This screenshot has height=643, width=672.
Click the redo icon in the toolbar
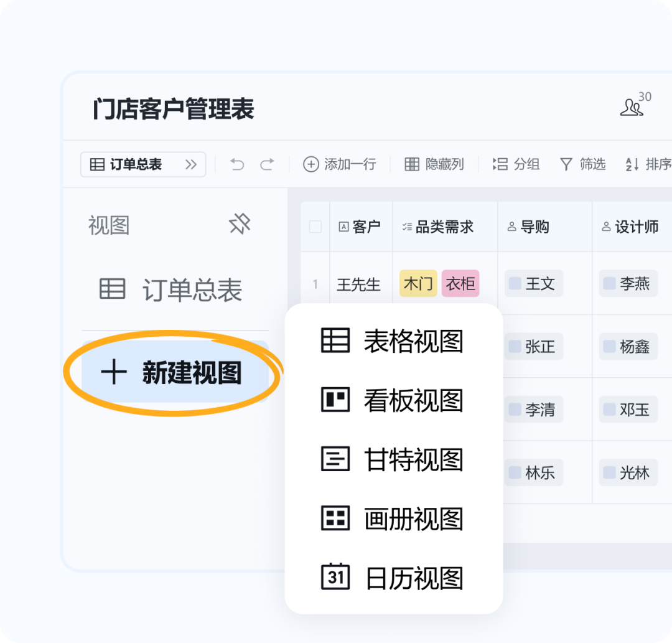(x=266, y=164)
